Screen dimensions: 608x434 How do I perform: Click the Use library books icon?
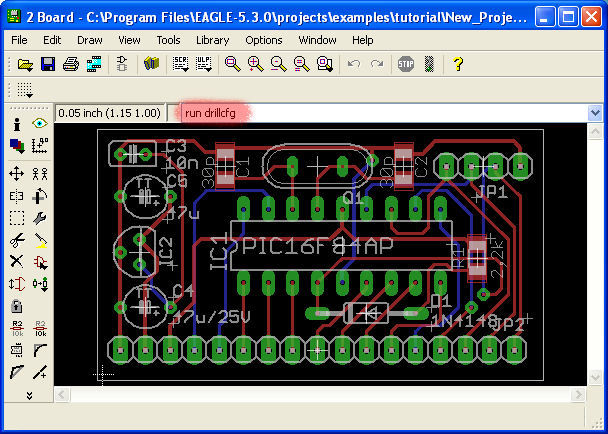[152, 64]
